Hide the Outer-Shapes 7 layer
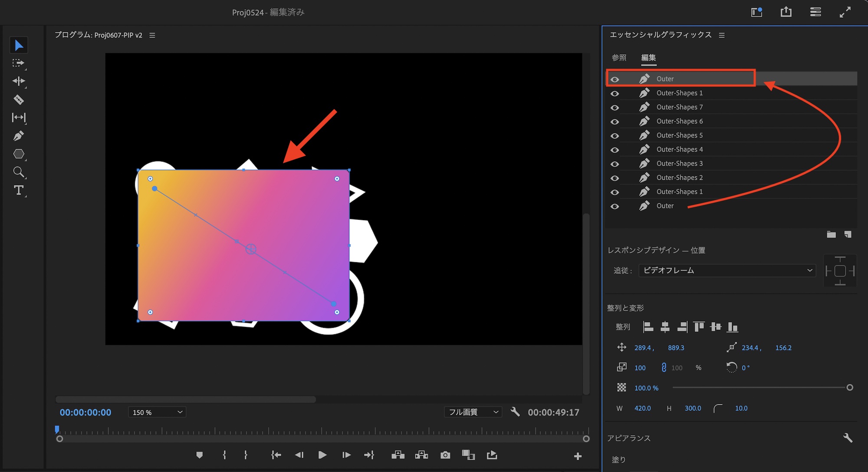This screenshot has width=868, height=472. click(x=615, y=107)
